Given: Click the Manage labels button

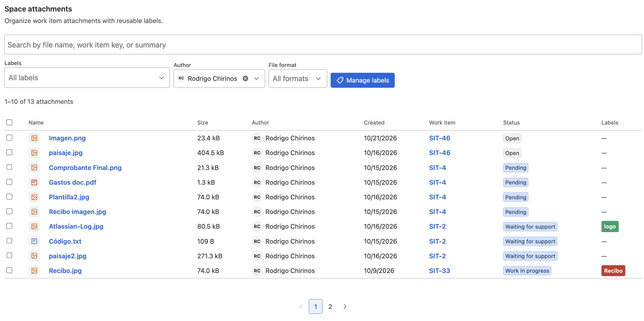Looking at the screenshot, I should coord(363,80).
